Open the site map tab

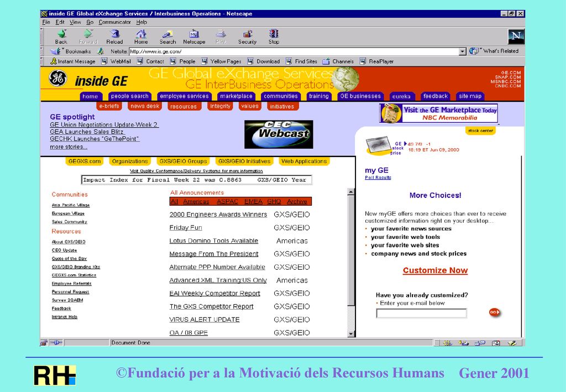click(470, 96)
